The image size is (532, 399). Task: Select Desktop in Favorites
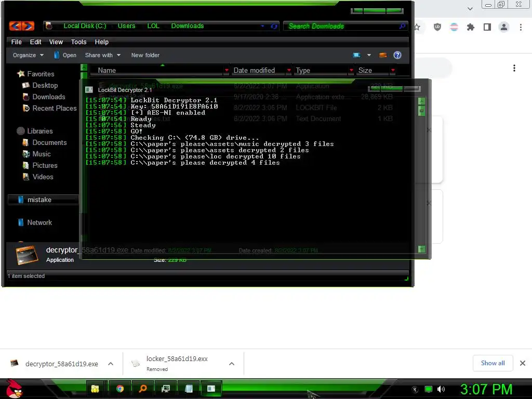pyautogui.click(x=40, y=86)
